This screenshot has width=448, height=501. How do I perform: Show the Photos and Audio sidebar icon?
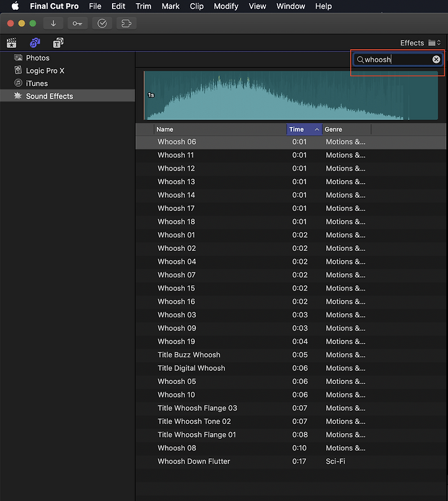[x=35, y=43]
